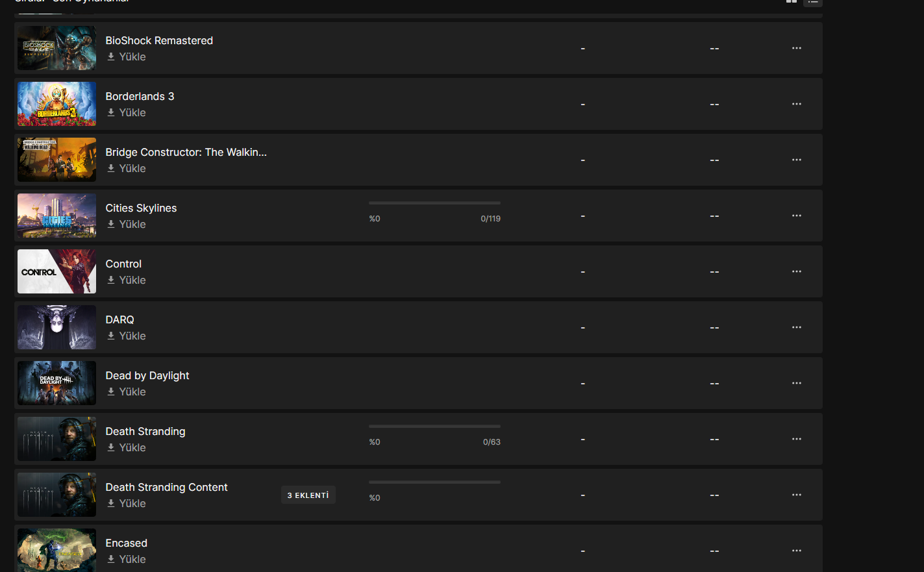924x572 pixels.
Task: Open the three-dot menu for BioShock Remastered
Action: [796, 48]
